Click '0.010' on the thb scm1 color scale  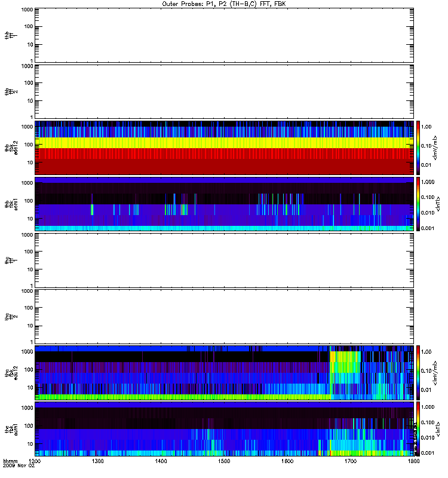tap(428, 213)
